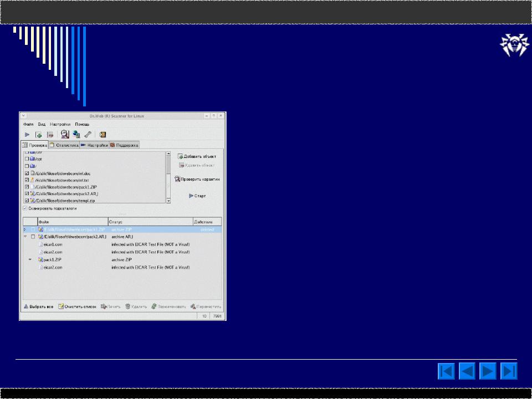The width and height of the screenshot is (532, 399).
Task: Click the archive icon of pack2.ARJ result row
Action: point(40,237)
